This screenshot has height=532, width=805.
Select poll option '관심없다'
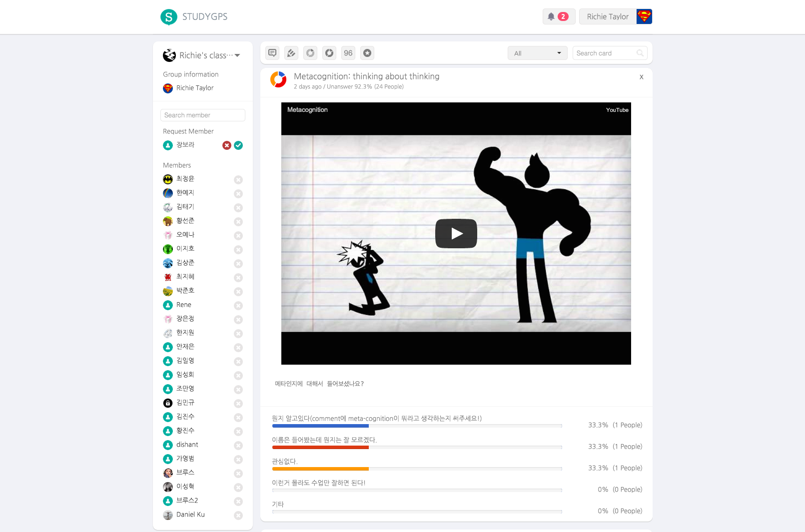tap(285, 462)
